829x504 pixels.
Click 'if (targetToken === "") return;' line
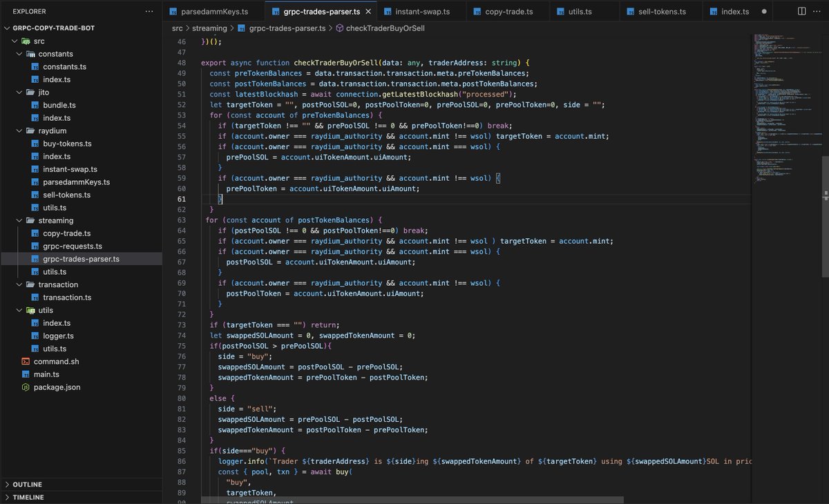(x=274, y=325)
